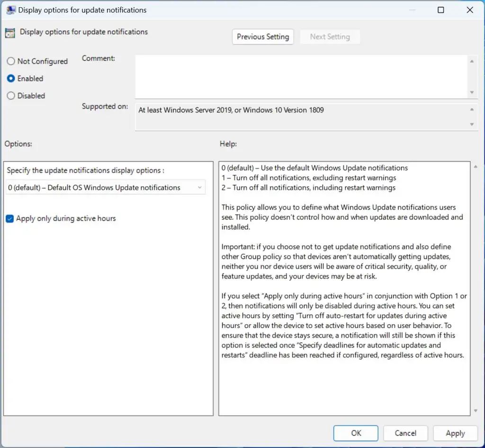The height and width of the screenshot is (448, 485).
Task: Select the Enabled radio button
Action: (x=11, y=79)
